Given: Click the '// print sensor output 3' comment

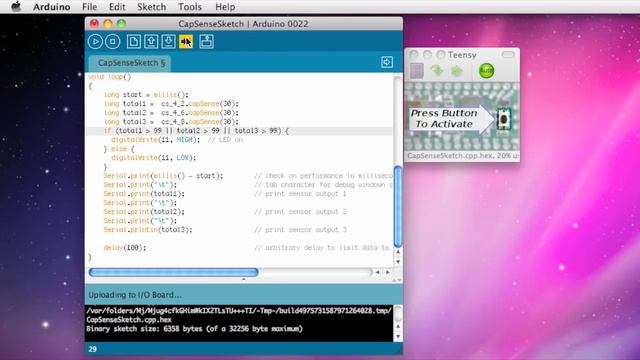Looking at the screenshot, I should [x=300, y=230].
